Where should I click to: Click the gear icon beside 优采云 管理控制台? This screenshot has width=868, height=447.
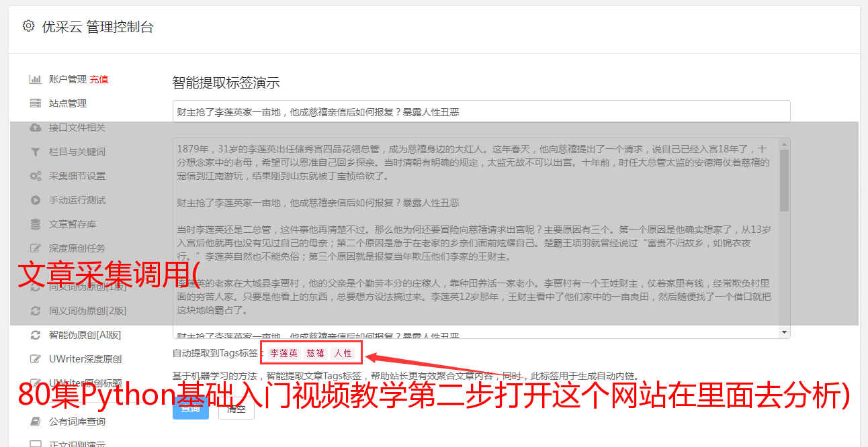click(x=28, y=26)
